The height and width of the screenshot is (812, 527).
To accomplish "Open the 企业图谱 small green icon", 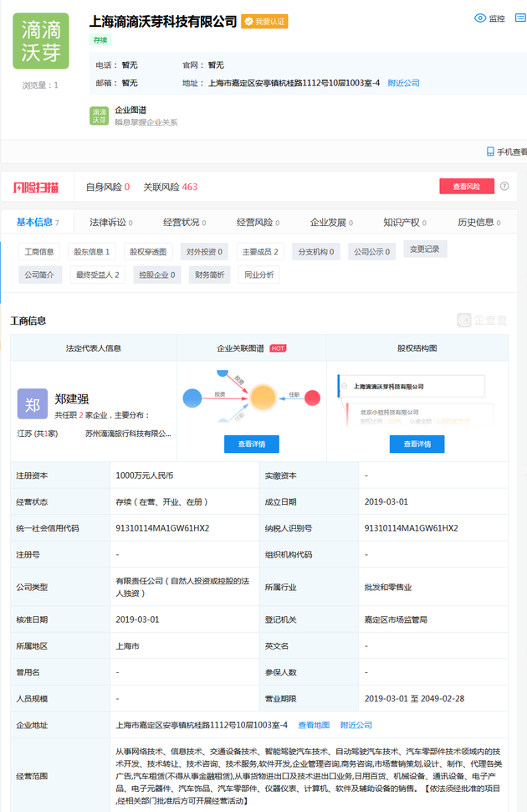I will (99, 116).
